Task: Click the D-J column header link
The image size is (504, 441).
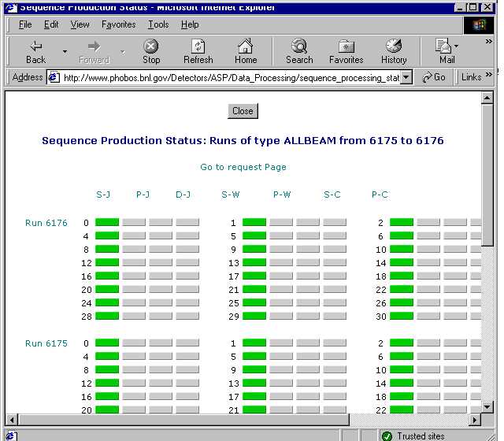Action: click(183, 195)
